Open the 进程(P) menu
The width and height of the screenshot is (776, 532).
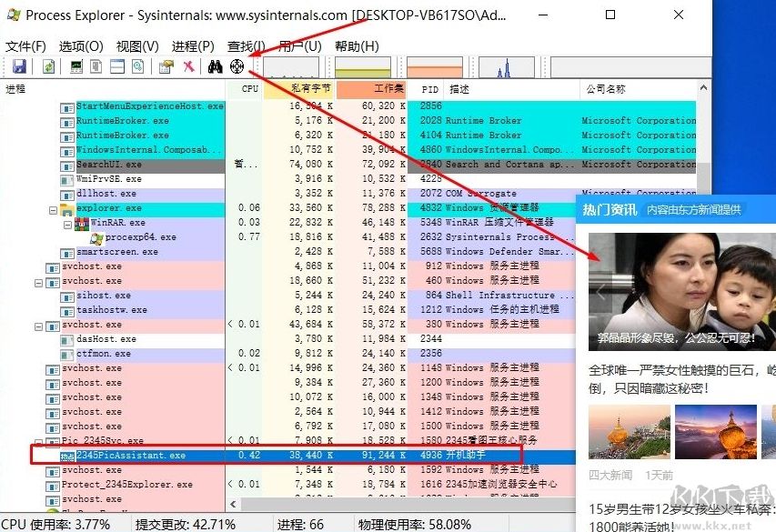[193, 46]
